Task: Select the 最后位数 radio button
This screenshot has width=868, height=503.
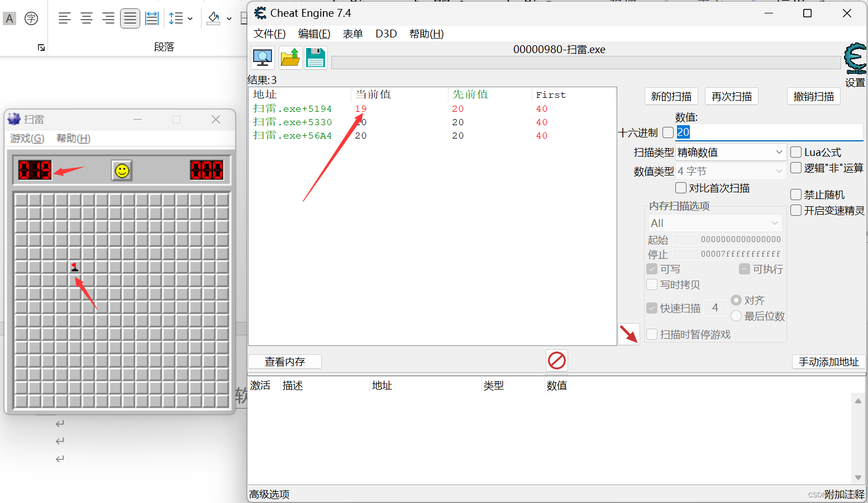Action: [736, 316]
